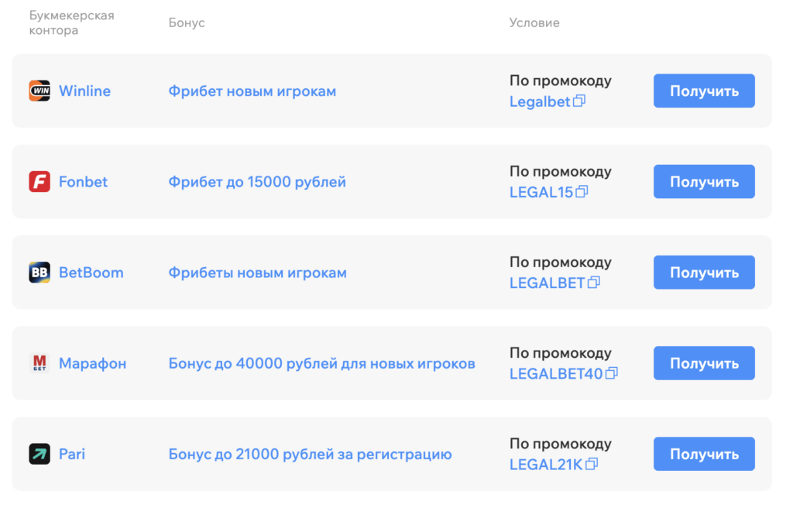This screenshot has height=532, width=793.
Task: Click the Pari arrow logo icon
Action: (39, 454)
